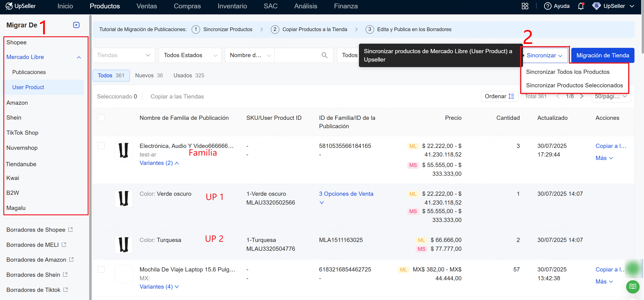
Task: Open the UpSeller account menu chevron
Action: (x=632, y=6)
